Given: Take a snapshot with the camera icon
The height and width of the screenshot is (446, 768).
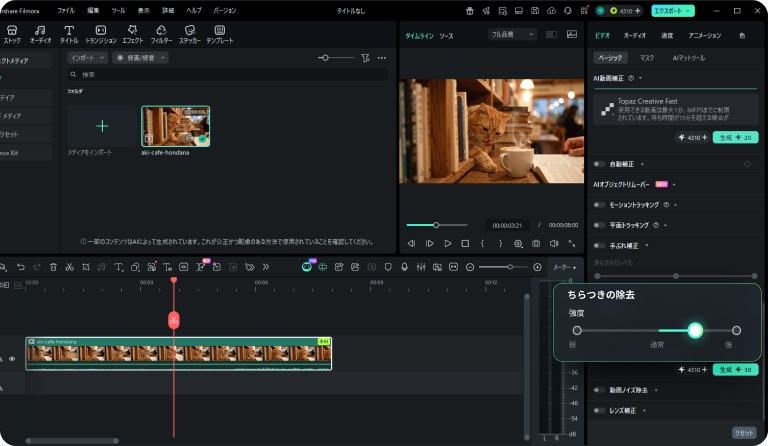Looking at the screenshot, I should click(x=536, y=243).
